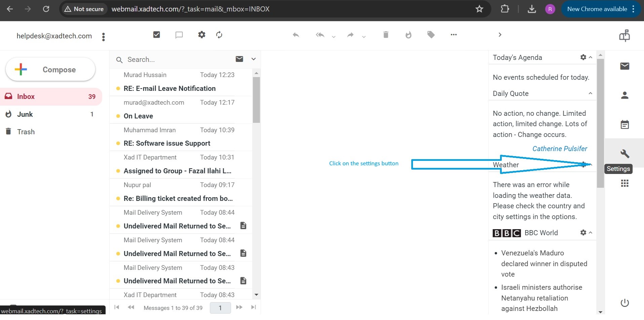
Task: Toggle the select-messages checkbox in toolbar
Action: tap(157, 35)
